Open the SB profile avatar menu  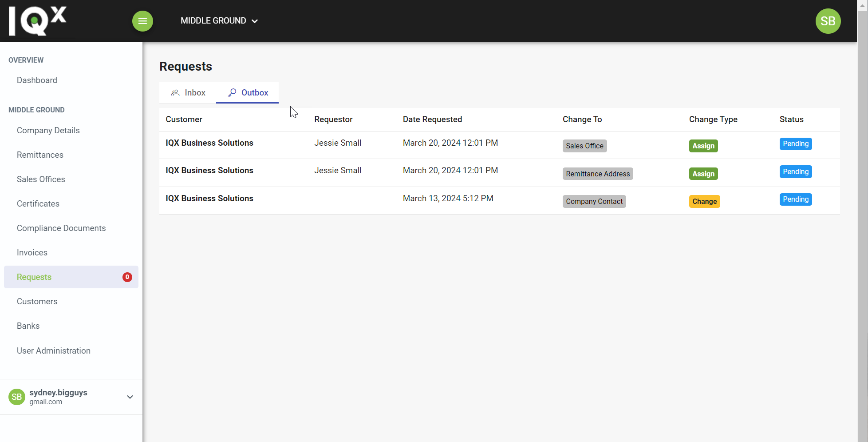click(x=828, y=21)
